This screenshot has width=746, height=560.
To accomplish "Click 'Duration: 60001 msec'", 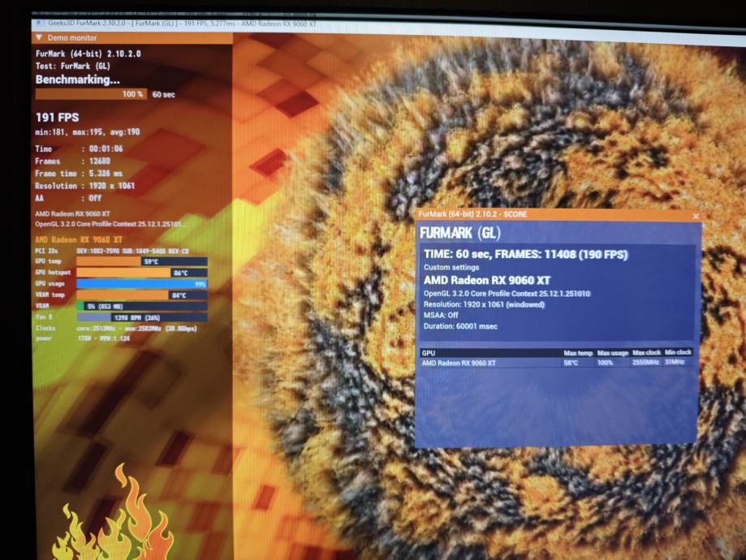I will click(460, 326).
